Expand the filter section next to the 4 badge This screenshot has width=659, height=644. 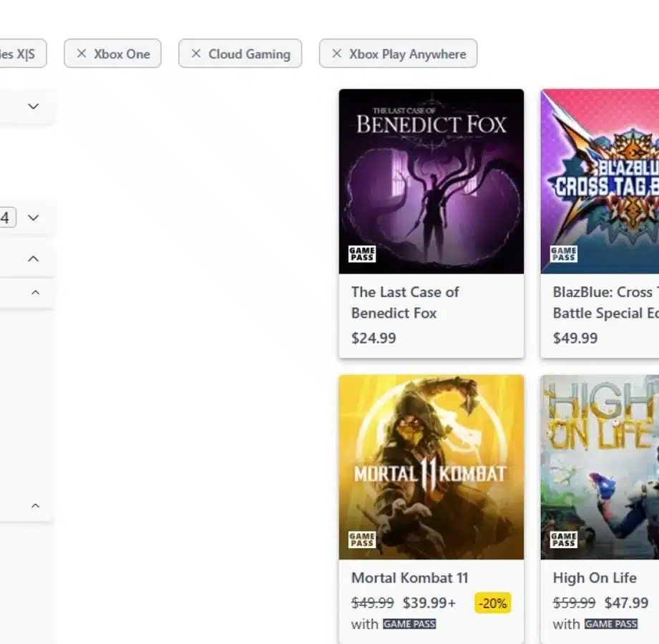tap(33, 218)
